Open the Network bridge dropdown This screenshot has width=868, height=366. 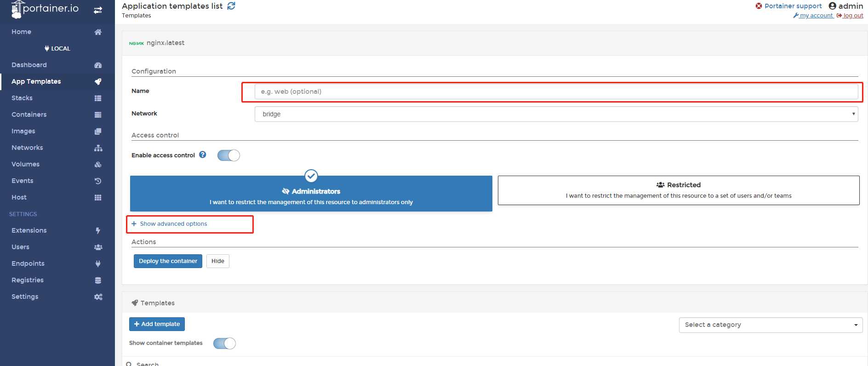pos(556,114)
